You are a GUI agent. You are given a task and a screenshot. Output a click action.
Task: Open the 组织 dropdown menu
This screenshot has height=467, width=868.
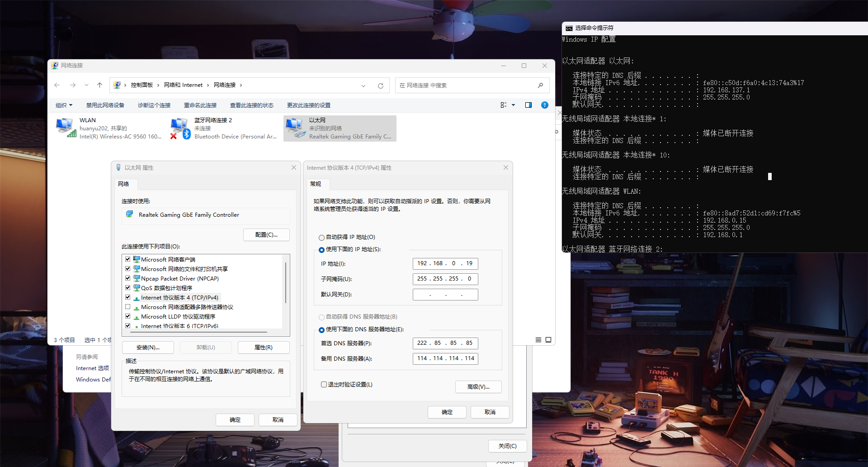[x=64, y=105]
